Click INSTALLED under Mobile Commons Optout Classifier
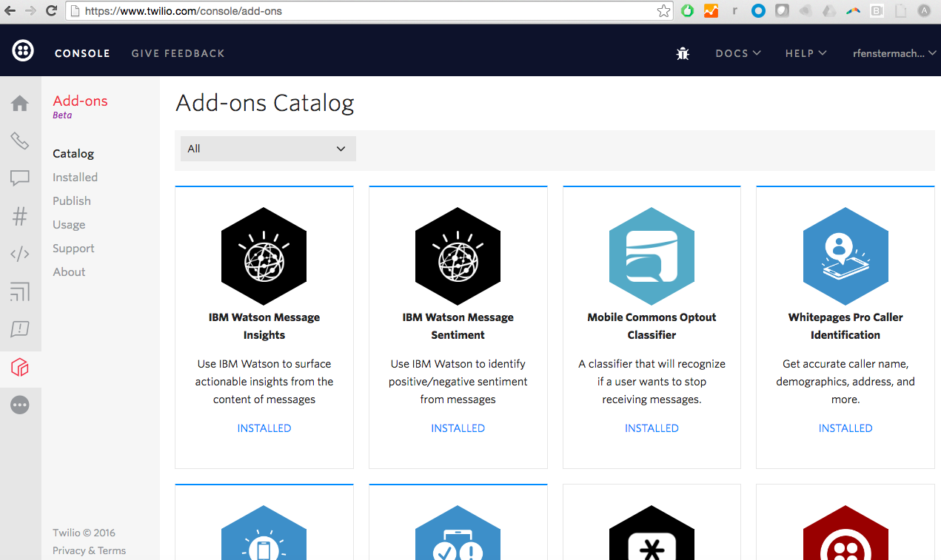 [x=652, y=428]
